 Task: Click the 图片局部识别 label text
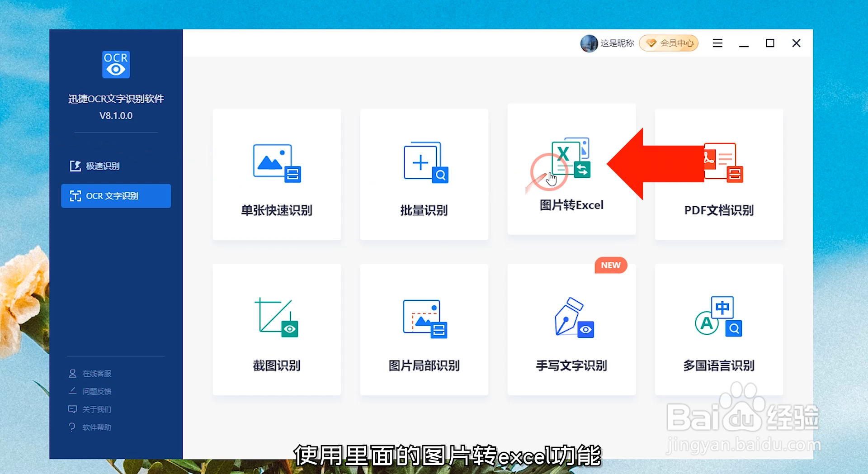(x=424, y=365)
